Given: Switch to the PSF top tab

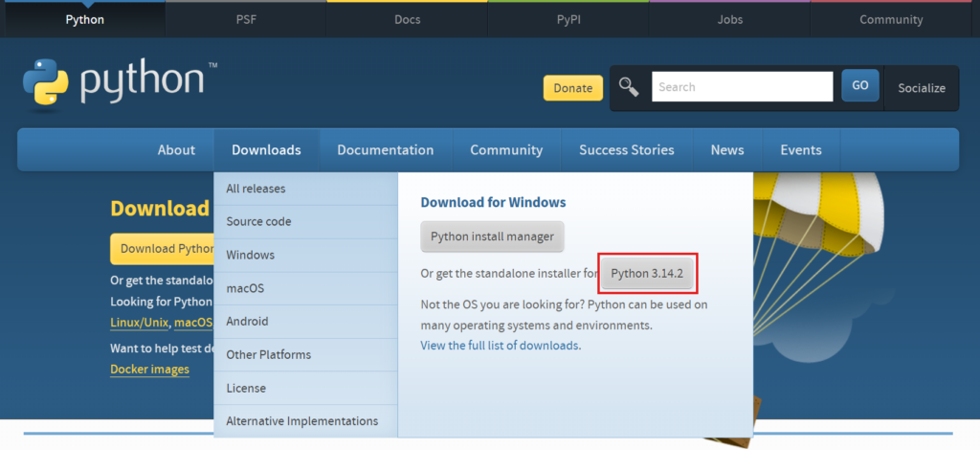Looking at the screenshot, I should click(x=245, y=19).
